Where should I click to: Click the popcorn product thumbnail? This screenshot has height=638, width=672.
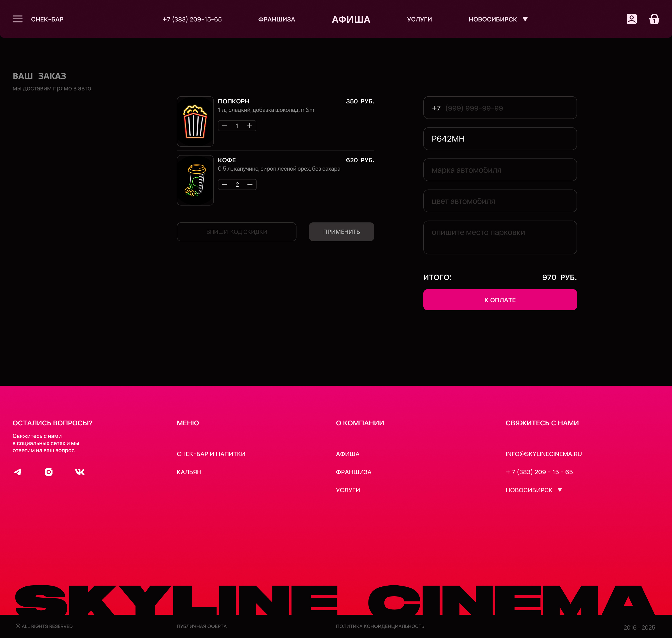coord(195,121)
